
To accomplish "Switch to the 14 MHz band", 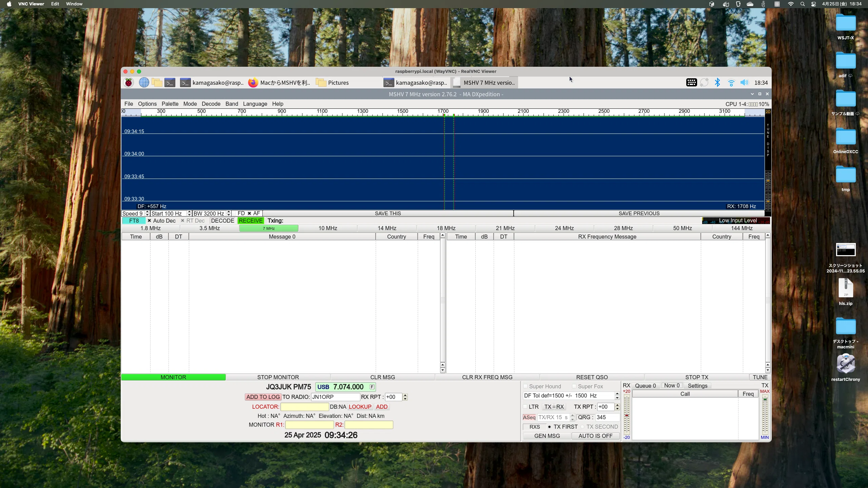I will click(x=387, y=228).
